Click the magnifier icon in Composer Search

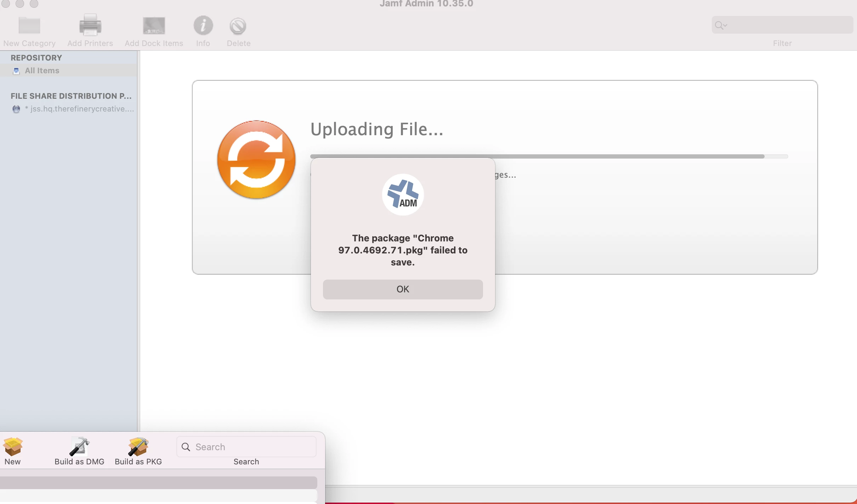point(186,447)
